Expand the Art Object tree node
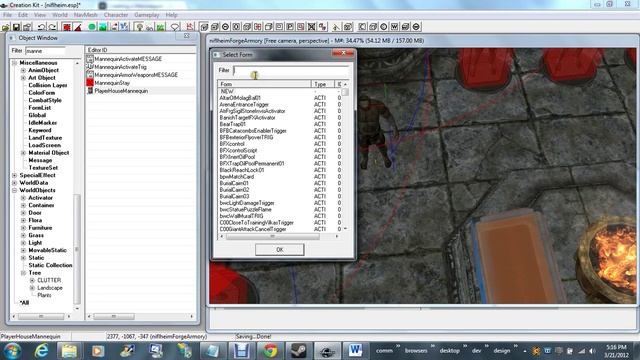The width and height of the screenshot is (640, 360). [23, 78]
